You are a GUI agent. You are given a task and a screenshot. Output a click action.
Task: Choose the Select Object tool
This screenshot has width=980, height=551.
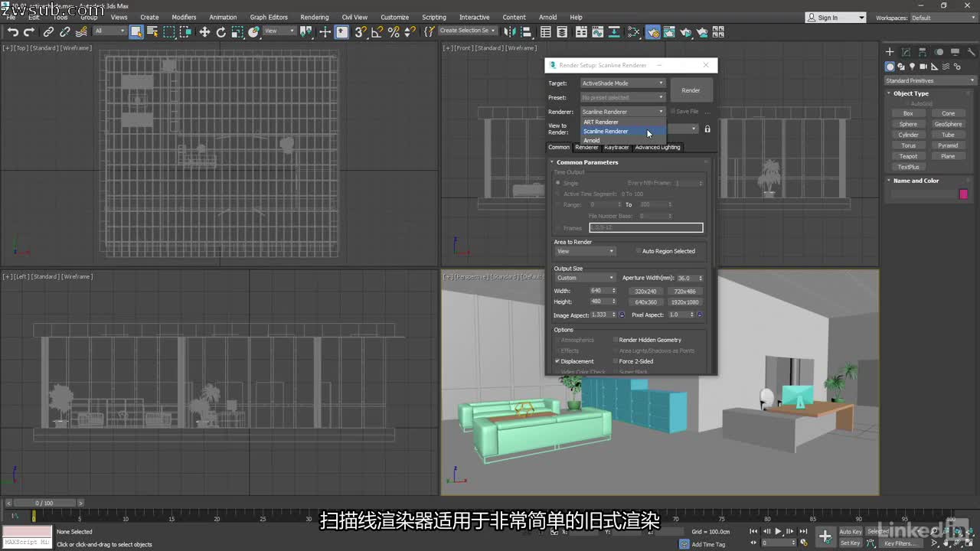pos(136,32)
